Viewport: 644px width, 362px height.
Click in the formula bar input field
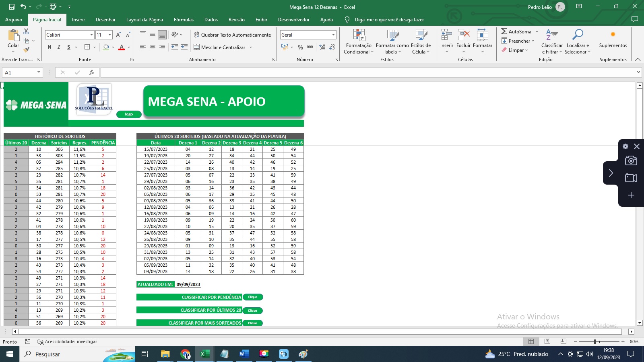[368, 72]
